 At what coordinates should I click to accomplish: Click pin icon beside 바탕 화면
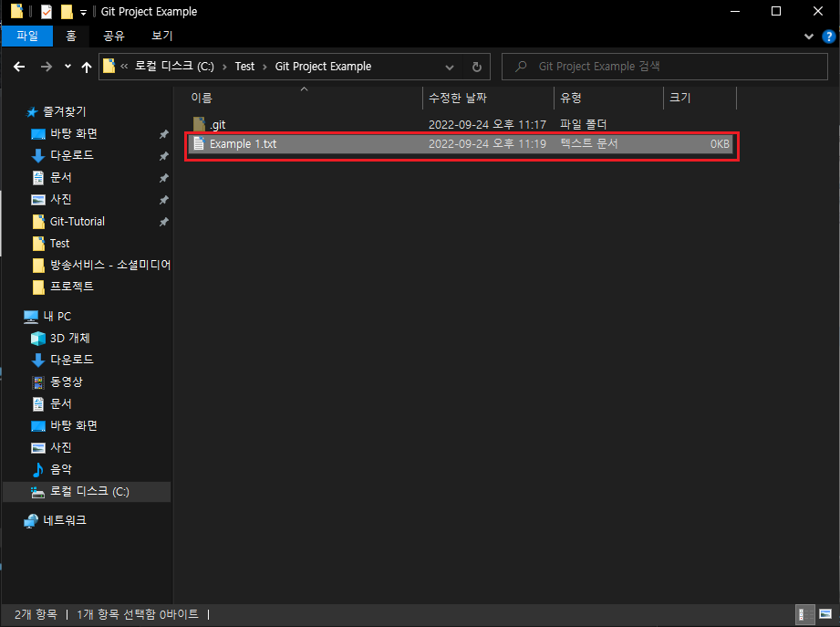coord(164,134)
